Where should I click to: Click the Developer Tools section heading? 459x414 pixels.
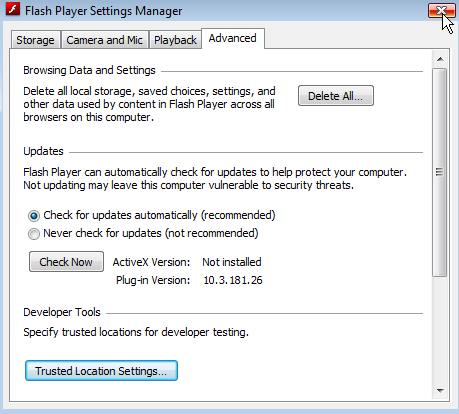(62, 312)
